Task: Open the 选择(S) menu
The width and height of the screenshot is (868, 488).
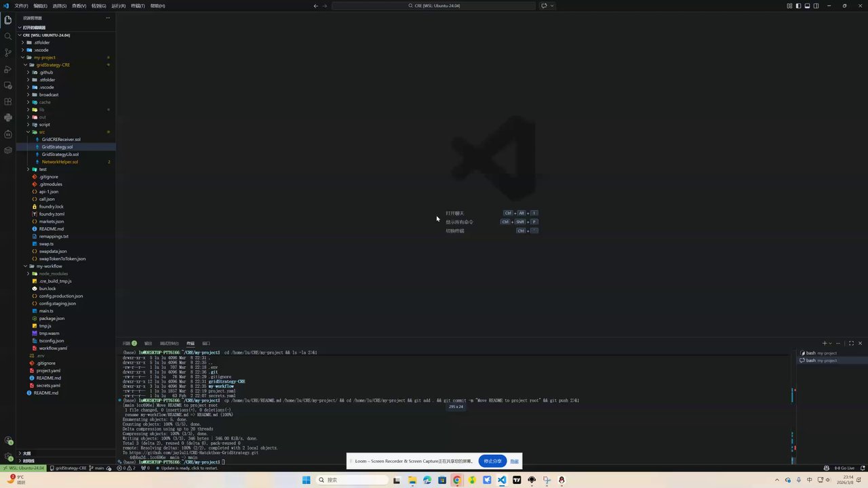Action: click(x=60, y=5)
